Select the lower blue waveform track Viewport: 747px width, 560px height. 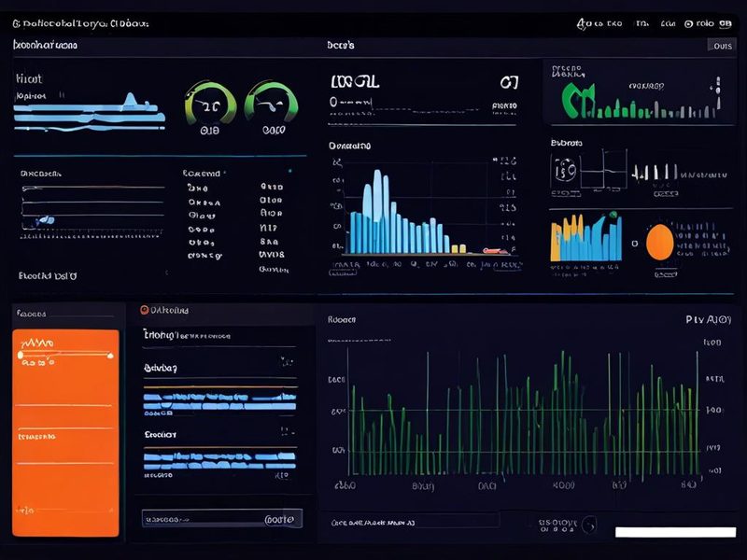[x=219, y=460]
